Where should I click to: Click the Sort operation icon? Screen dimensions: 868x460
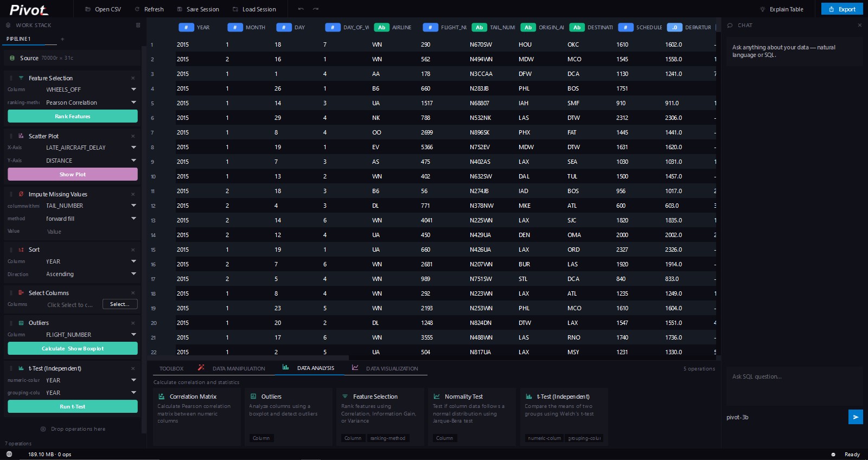coord(21,250)
